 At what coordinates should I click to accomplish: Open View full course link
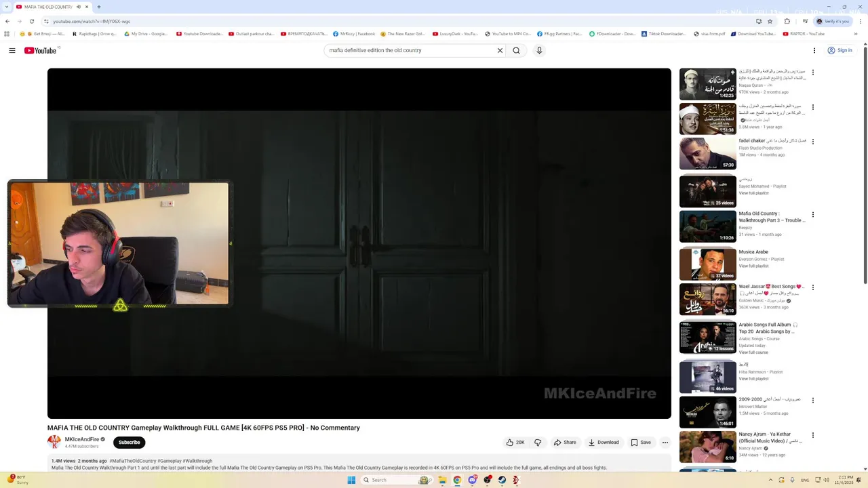[x=753, y=352]
